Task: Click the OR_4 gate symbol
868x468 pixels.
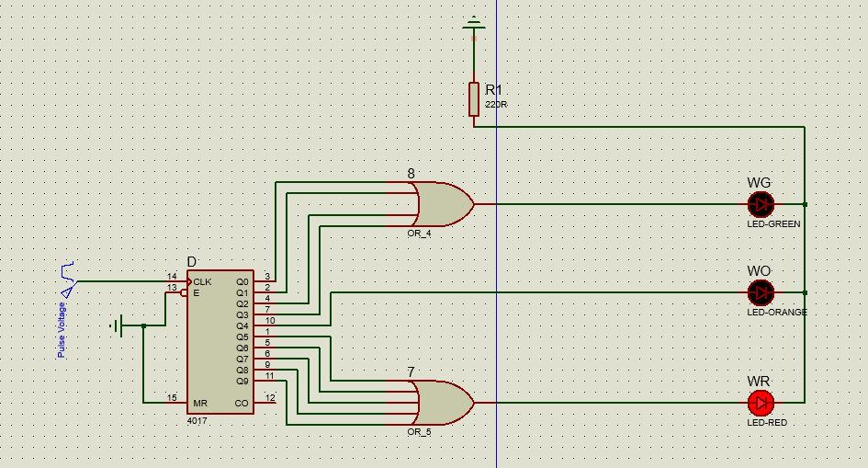Action: 445,204
